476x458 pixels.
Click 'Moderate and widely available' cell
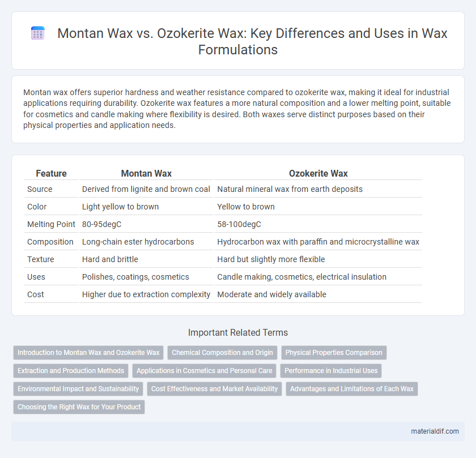(x=318, y=295)
